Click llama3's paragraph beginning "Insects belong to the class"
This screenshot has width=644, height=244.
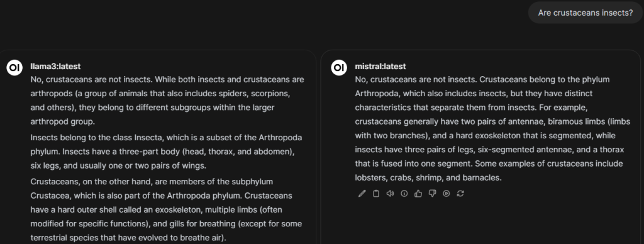coord(167,152)
